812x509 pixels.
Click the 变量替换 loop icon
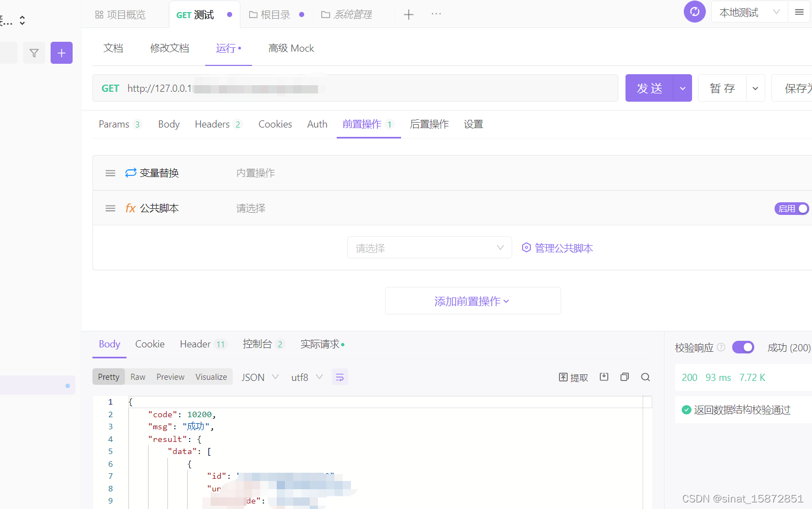pyautogui.click(x=131, y=173)
